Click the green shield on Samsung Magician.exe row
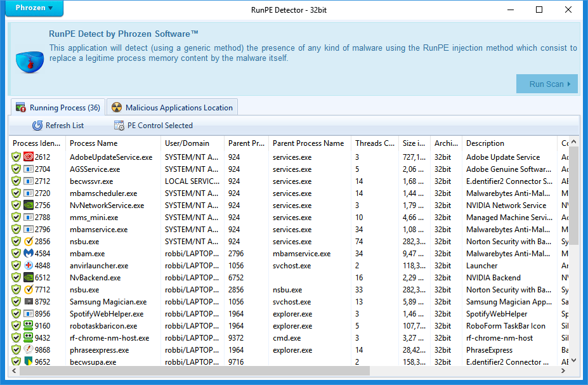Viewport: 588px width, 385px height. 16,302
